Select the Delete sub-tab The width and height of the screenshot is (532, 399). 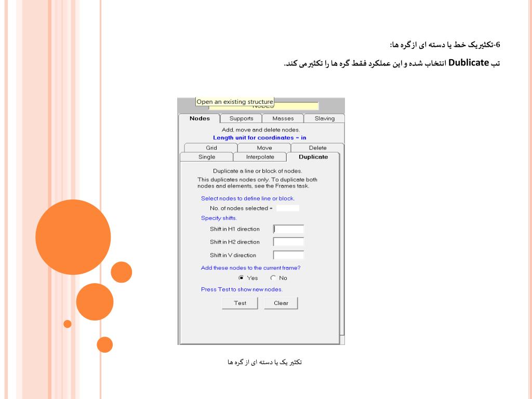(317, 148)
